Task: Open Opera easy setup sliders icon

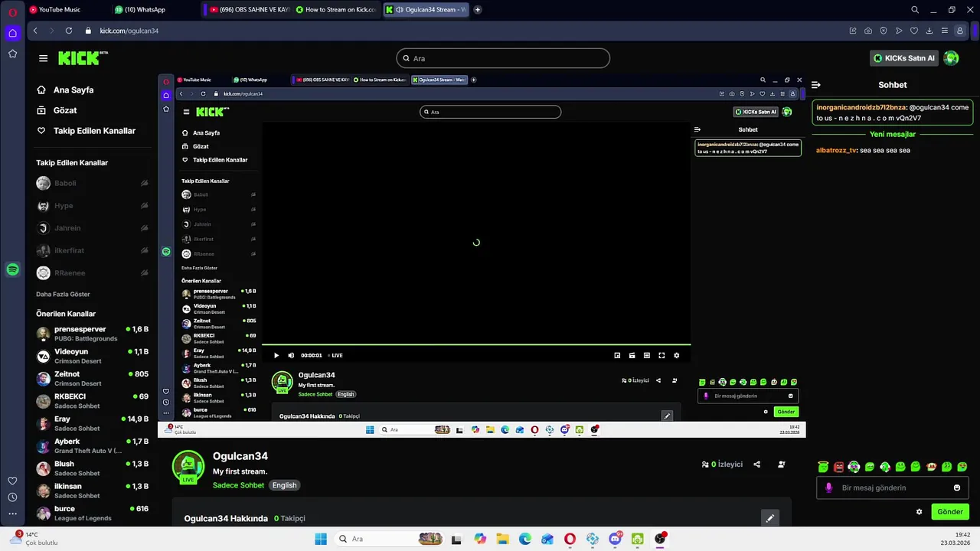Action: pyautogui.click(x=945, y=31)
